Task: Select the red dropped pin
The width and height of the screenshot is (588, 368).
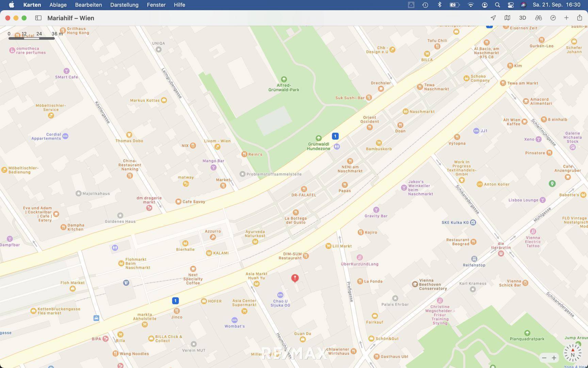Action: [295, 278]
